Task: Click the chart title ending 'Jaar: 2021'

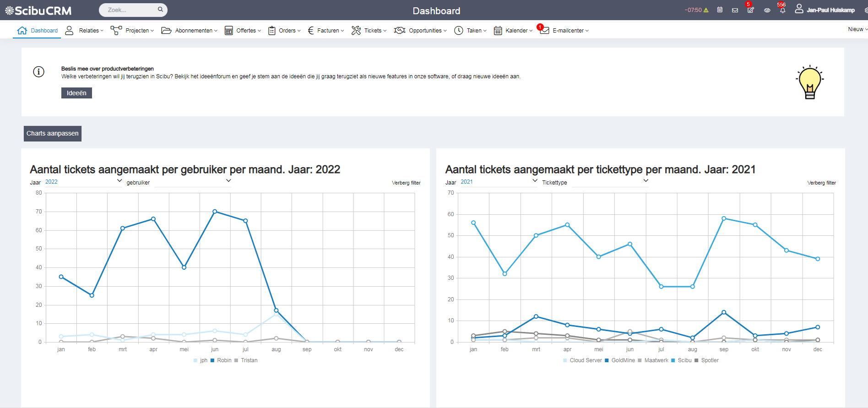Action: [x=600, y=169]
